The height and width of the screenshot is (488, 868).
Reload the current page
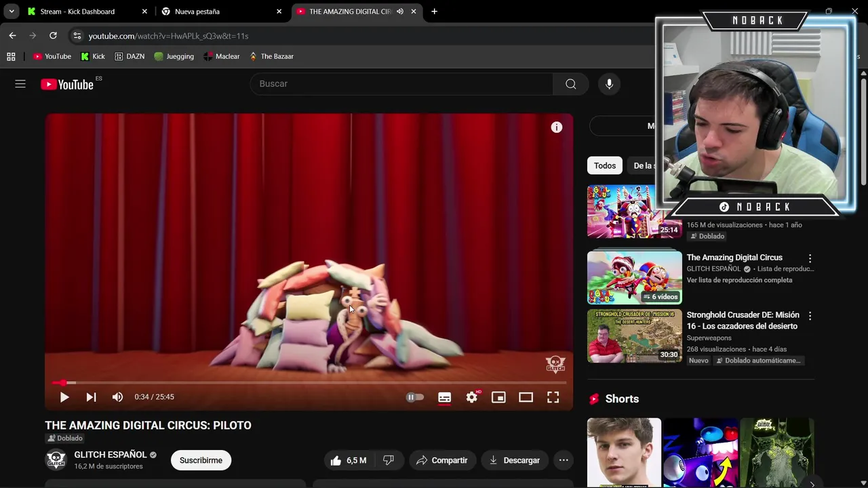point(53,36)
